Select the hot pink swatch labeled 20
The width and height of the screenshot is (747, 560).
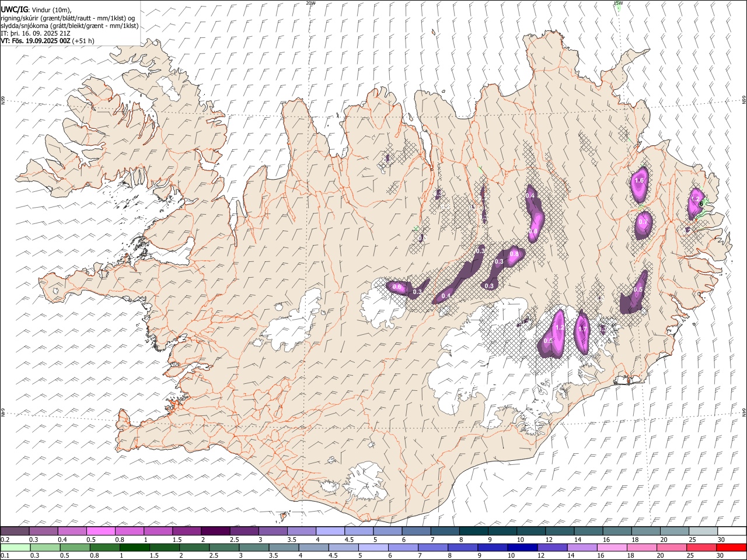(671, 547)
